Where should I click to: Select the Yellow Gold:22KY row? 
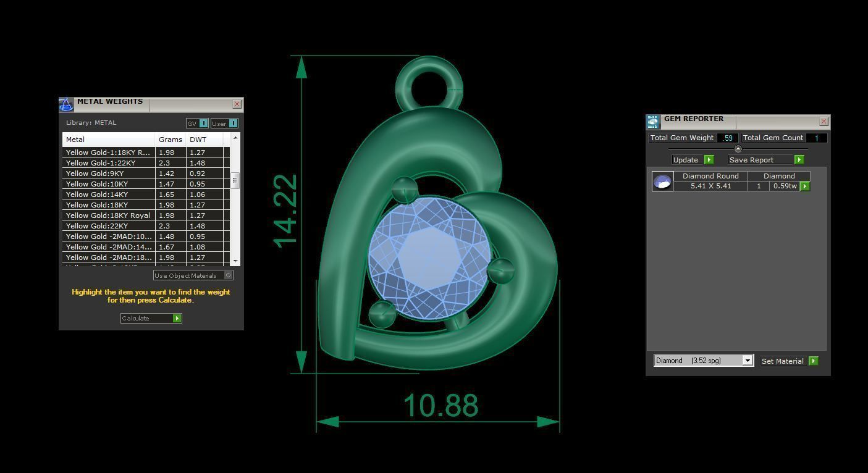pos(146,226)
